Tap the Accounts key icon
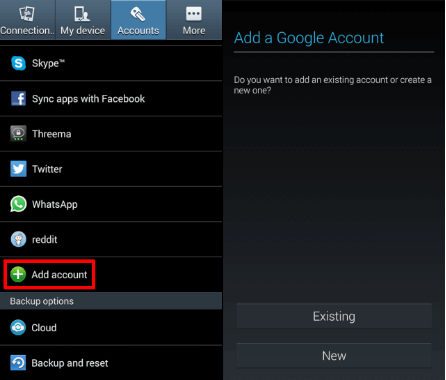The image size is (446, 380). tap(138, 14)
